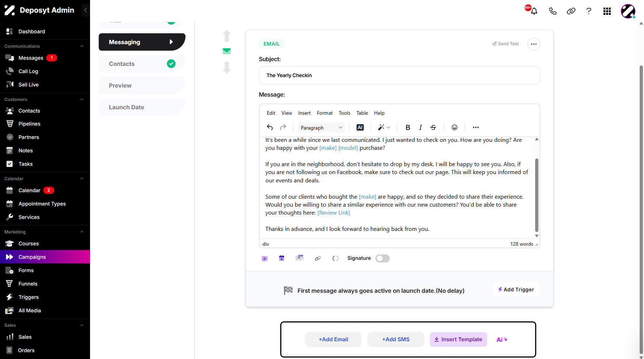Open the Insert menu in editor

pos(304,113)
